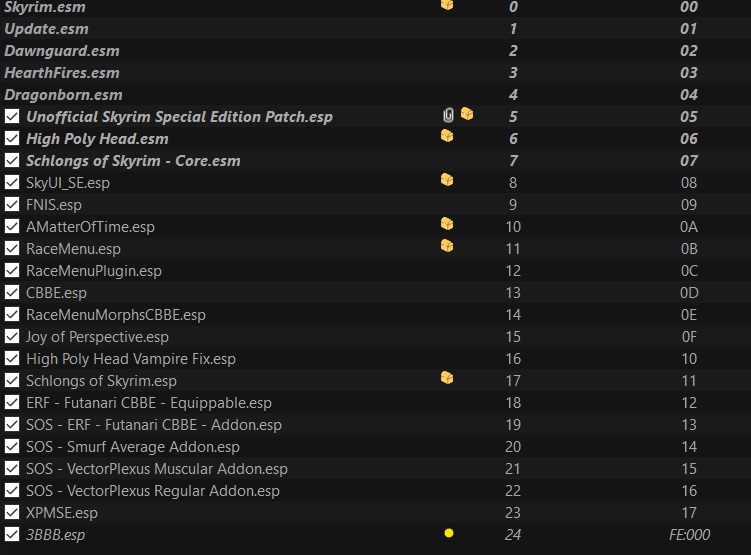Toggle the FNIS.esp checkbox
This screenshot has width=751, height=555.
point(12,204)
